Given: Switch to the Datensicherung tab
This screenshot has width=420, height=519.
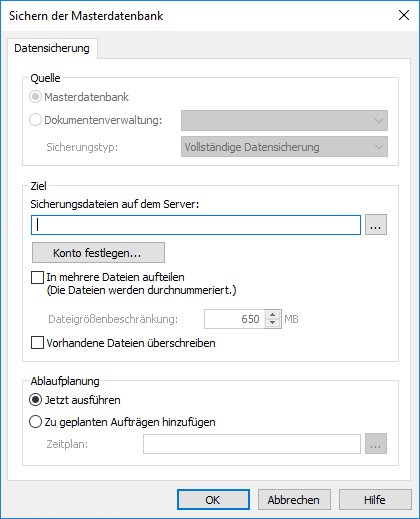Looking at the screenshot, I should (x=52, y=48).
